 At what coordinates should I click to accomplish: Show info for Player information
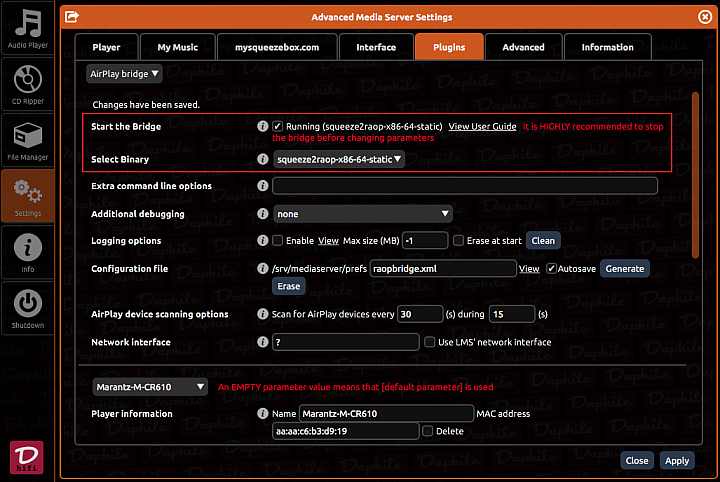click(x=262, y=414)
